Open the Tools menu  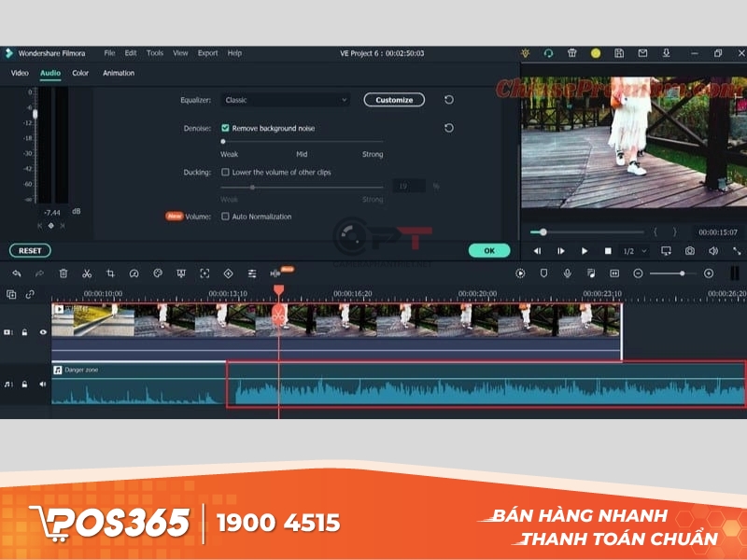pos(155,53)
